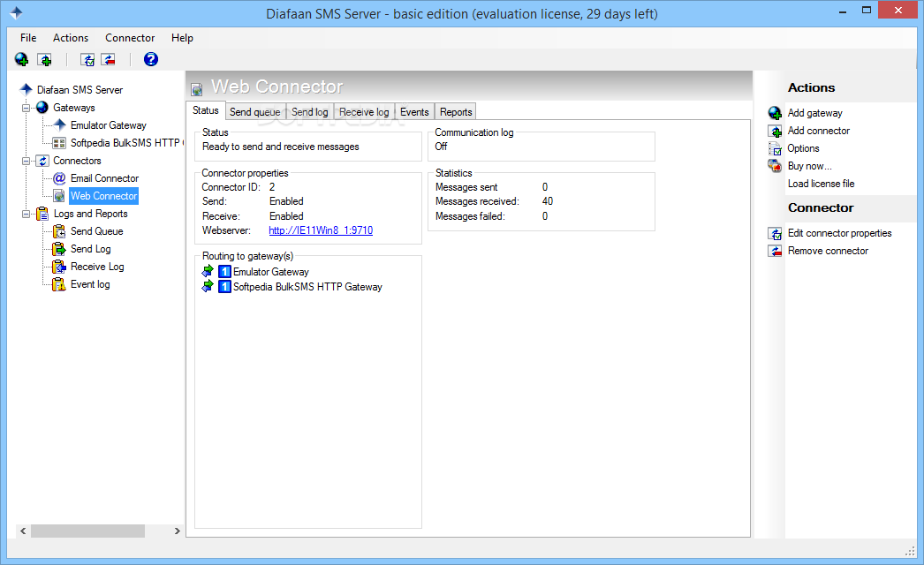The width and height of the screenshot is (924, 565).
Task: Click the Diafaan SMS Server root star icon
Action: tap(26, 89)
